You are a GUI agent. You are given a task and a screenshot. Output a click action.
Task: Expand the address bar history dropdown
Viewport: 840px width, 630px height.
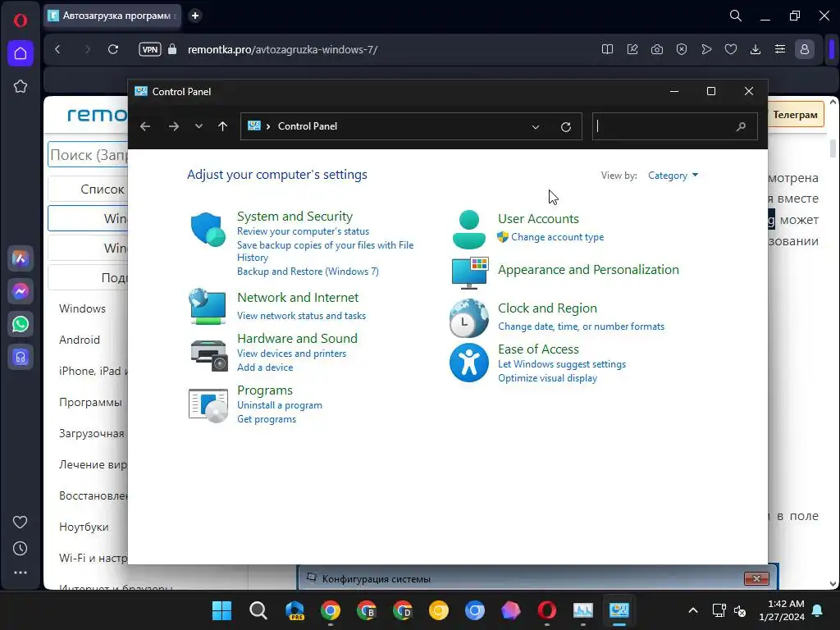coord(535,127)
